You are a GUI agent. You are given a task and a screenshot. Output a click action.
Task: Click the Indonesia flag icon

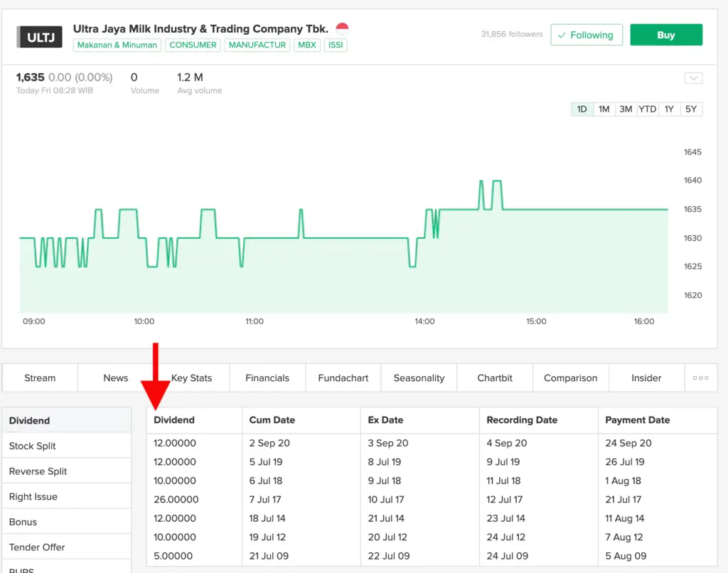[342, 29]
